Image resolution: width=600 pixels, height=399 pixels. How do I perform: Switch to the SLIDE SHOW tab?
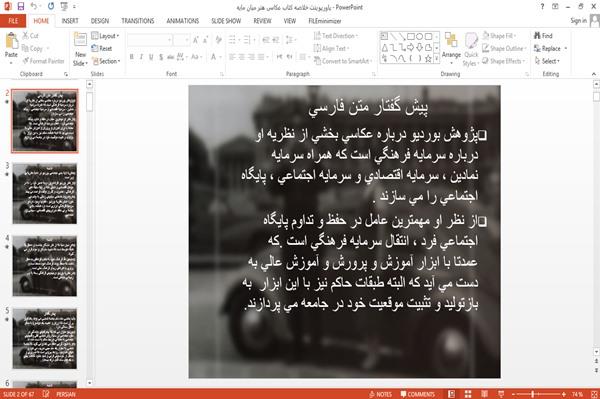click(x=226, y=21)
